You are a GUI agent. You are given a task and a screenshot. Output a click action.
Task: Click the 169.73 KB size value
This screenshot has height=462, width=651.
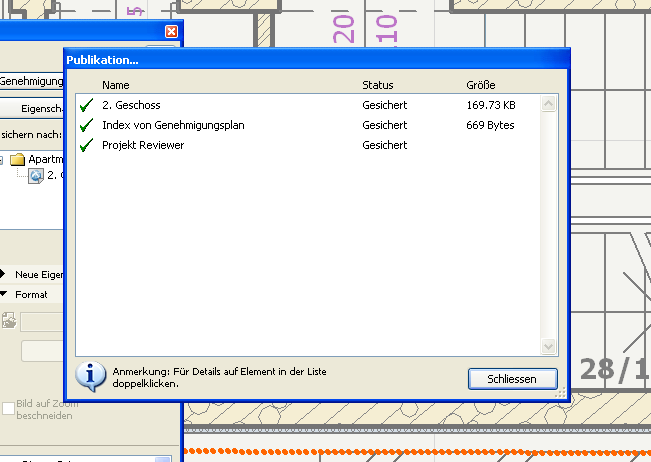point(491,105)
